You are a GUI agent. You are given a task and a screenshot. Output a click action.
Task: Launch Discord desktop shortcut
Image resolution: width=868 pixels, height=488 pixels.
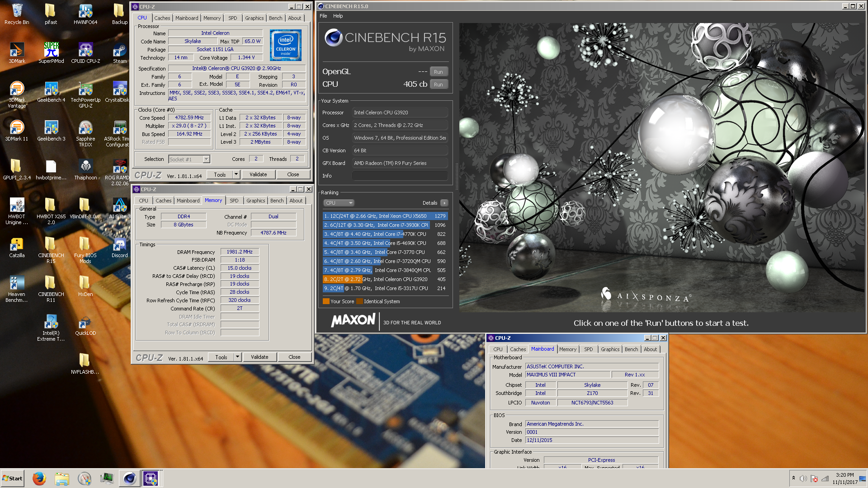(120, 247)
